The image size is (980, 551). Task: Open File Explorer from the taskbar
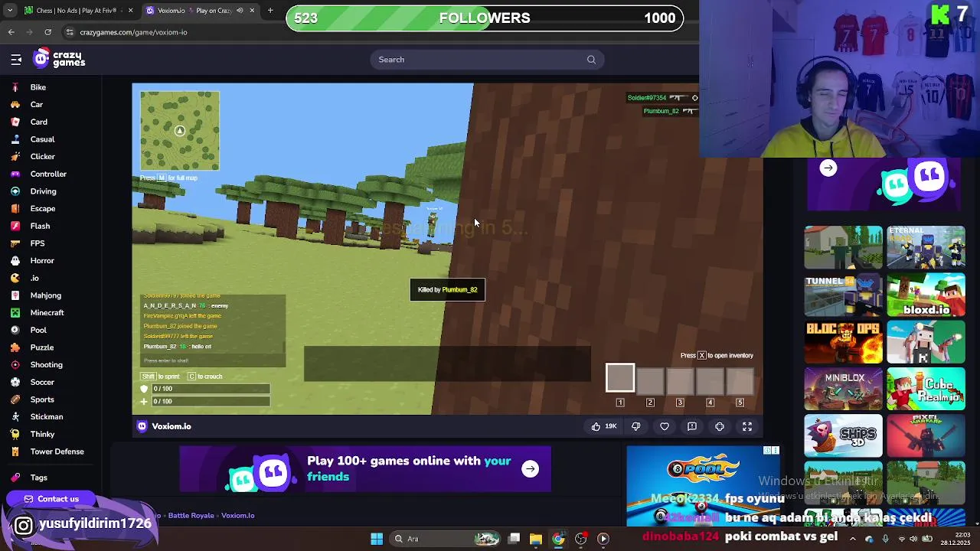click(536, 539)
